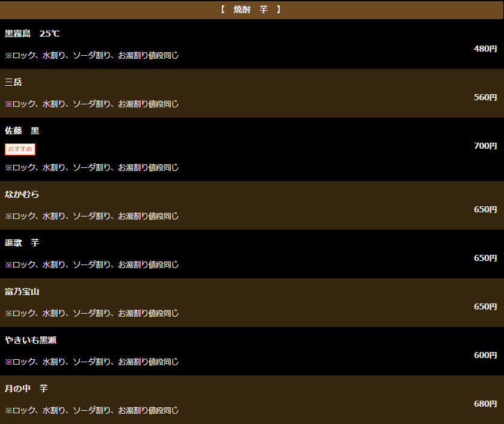This screenshot has width=504, height=424.
Task: Click the serving note under 月の中 芋
Action: click(92, 410)
